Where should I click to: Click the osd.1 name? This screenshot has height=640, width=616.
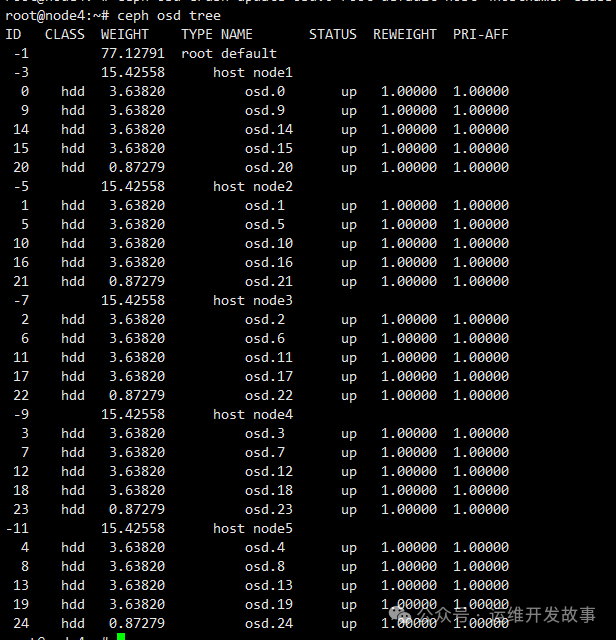[x=265, y=205]
